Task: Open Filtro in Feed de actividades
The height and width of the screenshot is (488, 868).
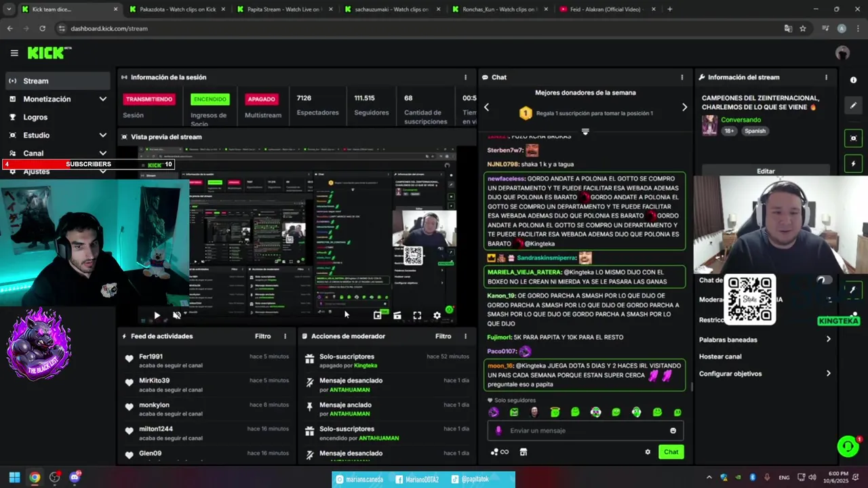Action: click(x=263, y=336)
